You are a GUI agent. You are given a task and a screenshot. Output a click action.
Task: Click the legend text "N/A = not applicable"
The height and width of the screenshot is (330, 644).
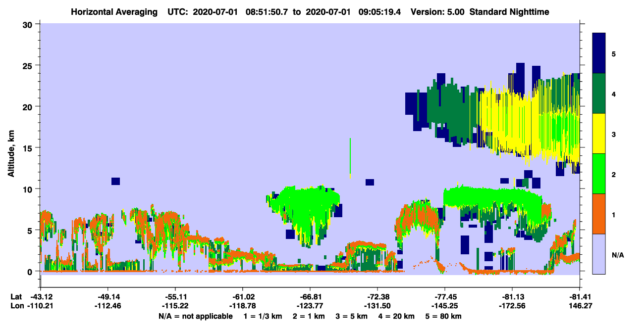(195, 316)
